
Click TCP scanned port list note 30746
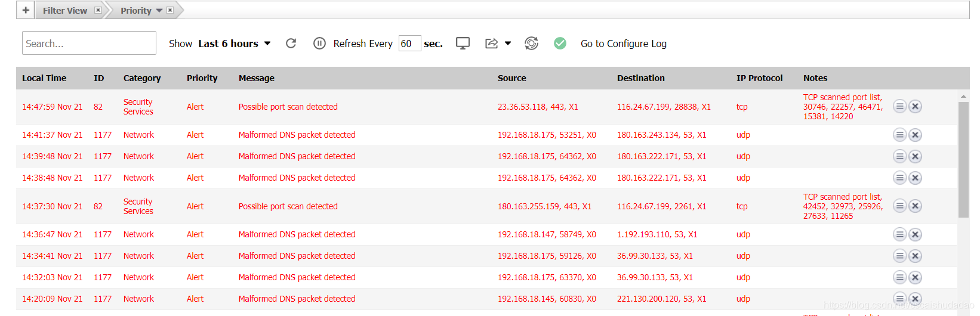pyautogui.click(x=843, y=107)
